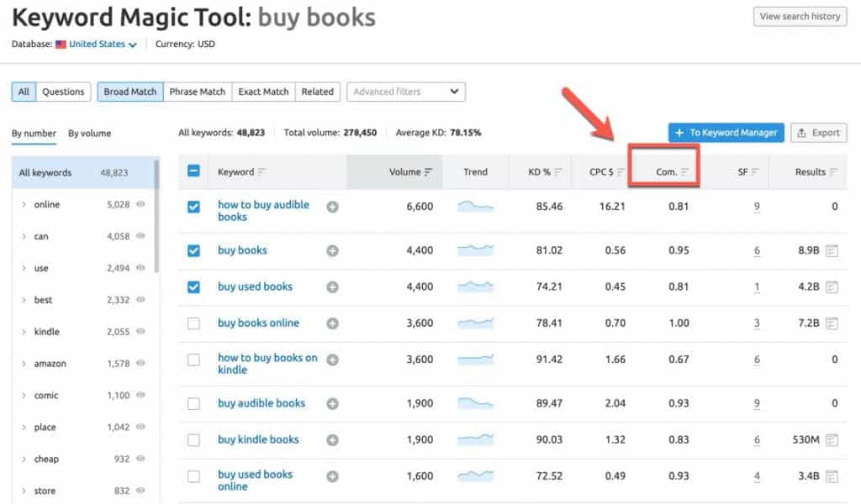Select the Questions tab

(x=63, y=92)
